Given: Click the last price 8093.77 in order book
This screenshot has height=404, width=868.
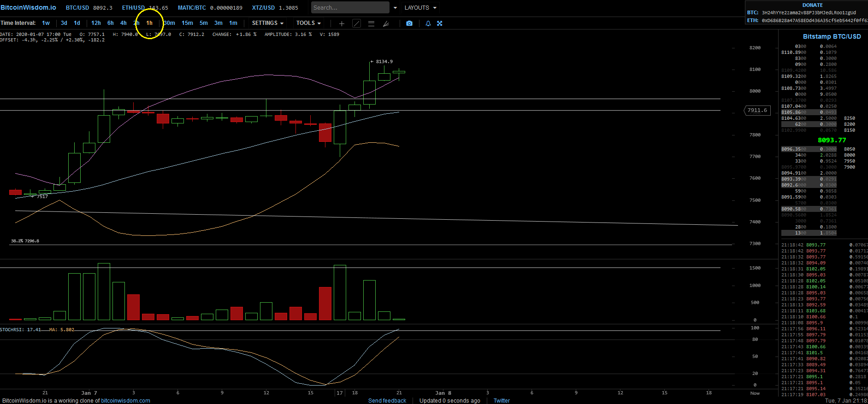Looking at the screenshot, I should [x=832, y=140].
